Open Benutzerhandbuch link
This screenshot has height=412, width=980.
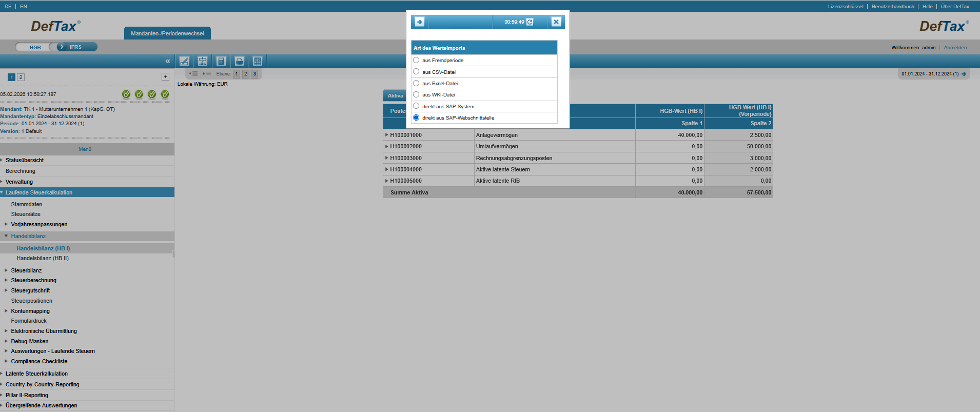pos(893,7)
